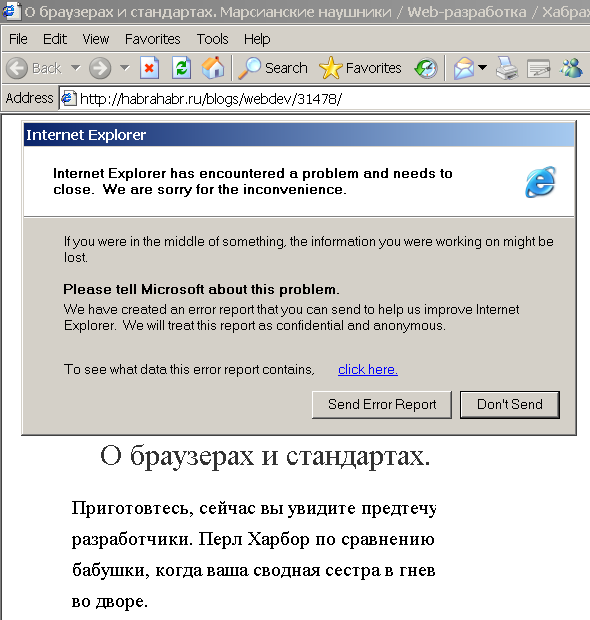Open the File menu
Screen dimensions: 590x620
(18, 39)
